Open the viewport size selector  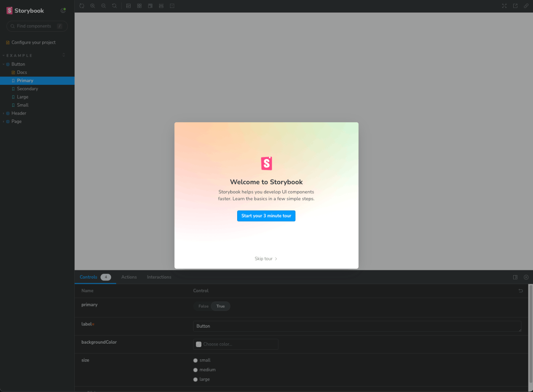coord(150,6)
